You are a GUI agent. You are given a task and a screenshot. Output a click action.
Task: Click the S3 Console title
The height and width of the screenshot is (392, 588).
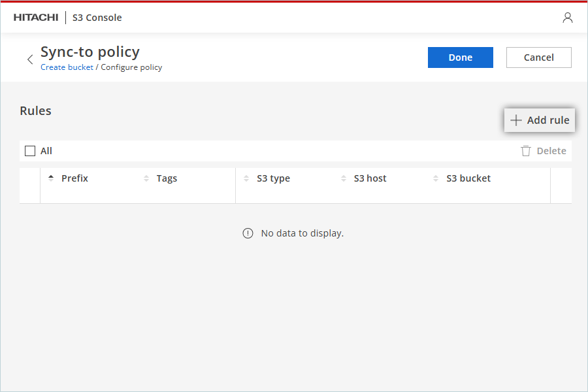97,18
